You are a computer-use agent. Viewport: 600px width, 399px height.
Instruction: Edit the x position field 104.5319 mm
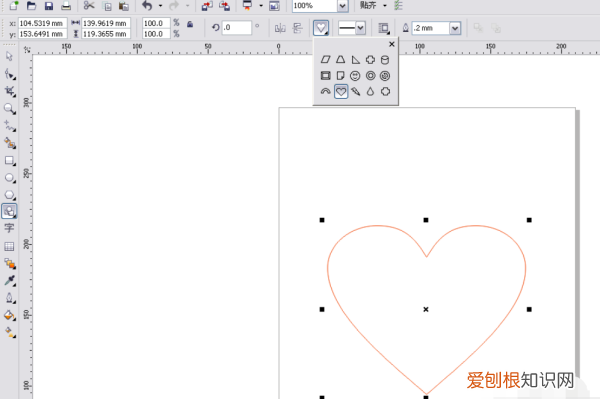(x=42, y=23)
